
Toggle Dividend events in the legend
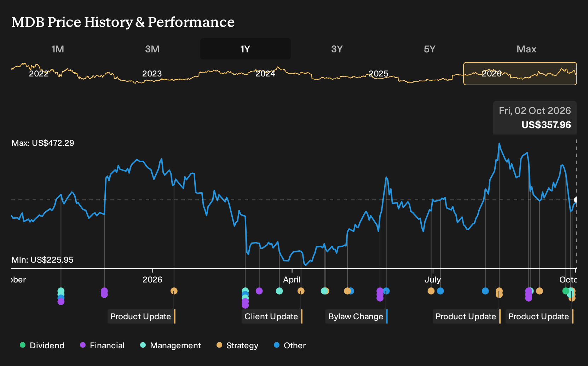(42, 345)
